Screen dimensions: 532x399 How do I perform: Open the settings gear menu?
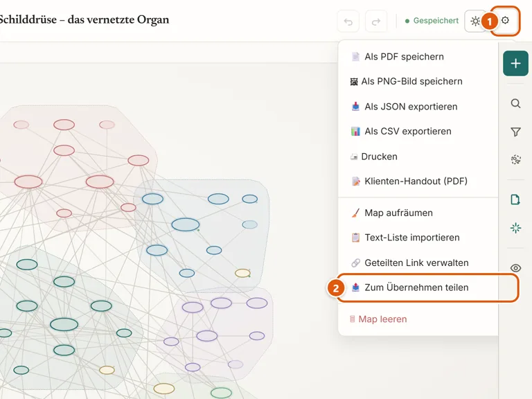(x=505, y=21)
